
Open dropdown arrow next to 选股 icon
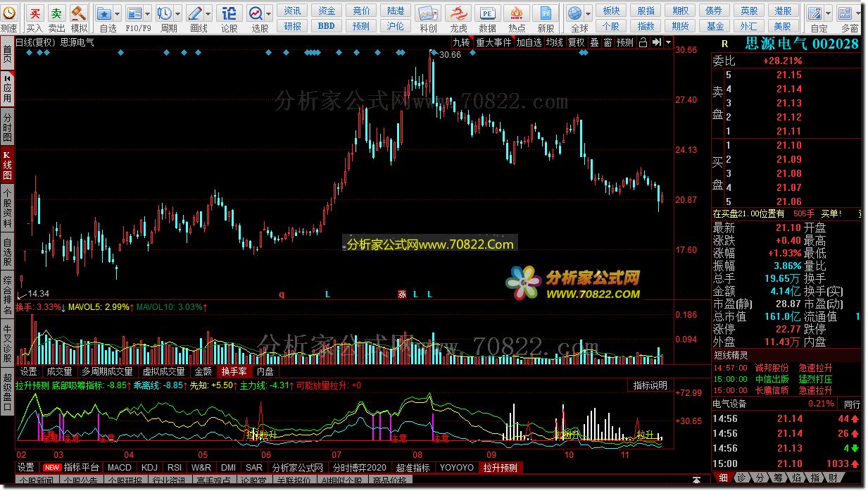pos(268,13)
